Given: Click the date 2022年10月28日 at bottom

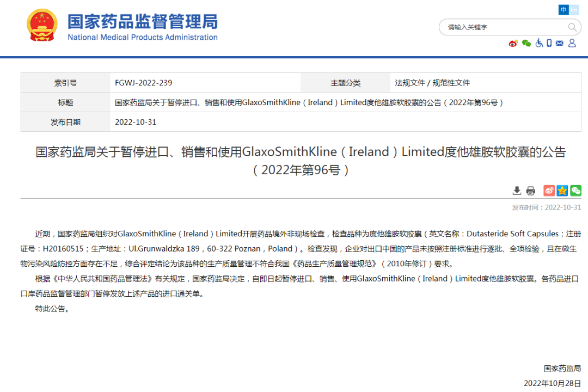Looking at the screenshot, I should coord(553,383).
